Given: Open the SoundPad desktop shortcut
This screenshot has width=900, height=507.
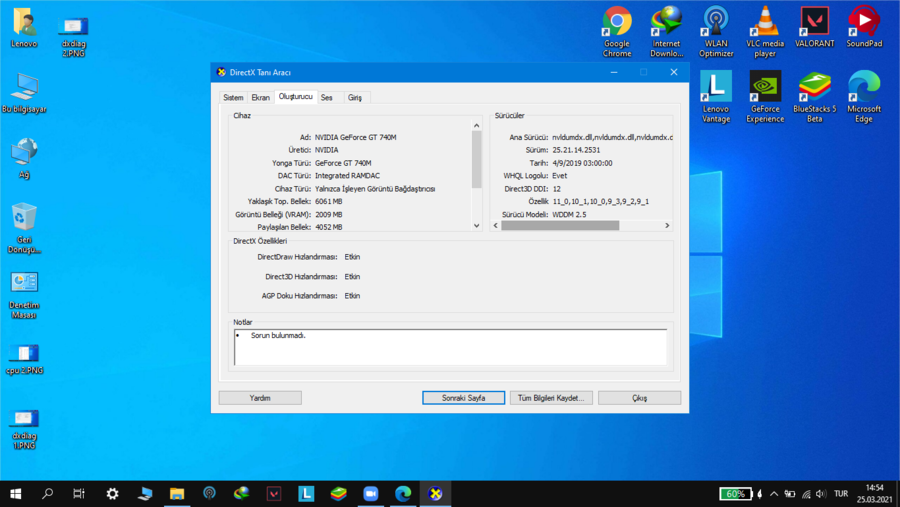Looking at the screenshot, I should pyautogui.click(x=864, y=22).
